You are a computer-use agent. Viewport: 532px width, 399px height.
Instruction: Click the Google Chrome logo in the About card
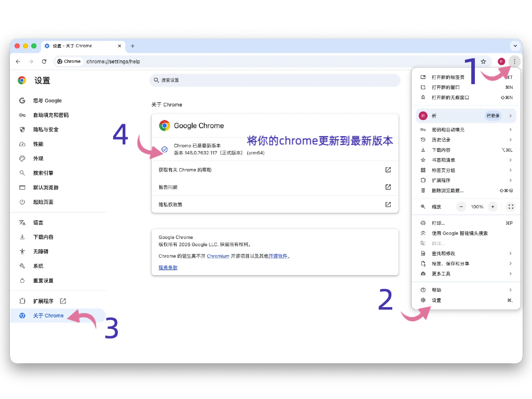[165, 126]
